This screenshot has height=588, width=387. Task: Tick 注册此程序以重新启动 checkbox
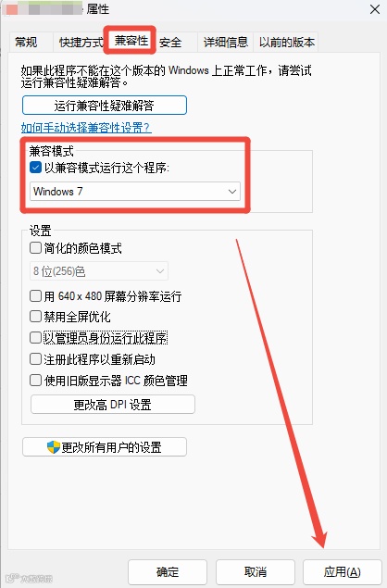(35, 359)
